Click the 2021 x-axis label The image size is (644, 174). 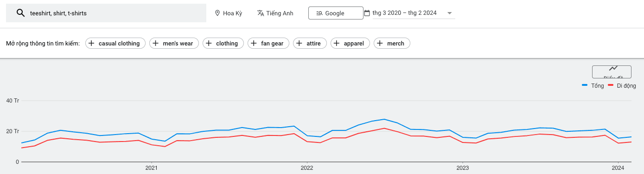point(152,168)
